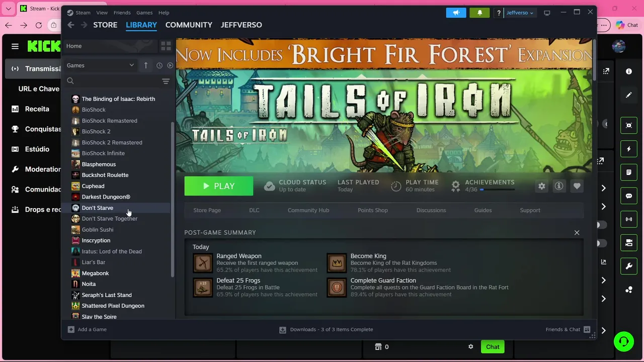Open Tails of Iron manage gear icon
This screenshot has width=644, height=362.
pyautogui.click(x=541, y=186)
